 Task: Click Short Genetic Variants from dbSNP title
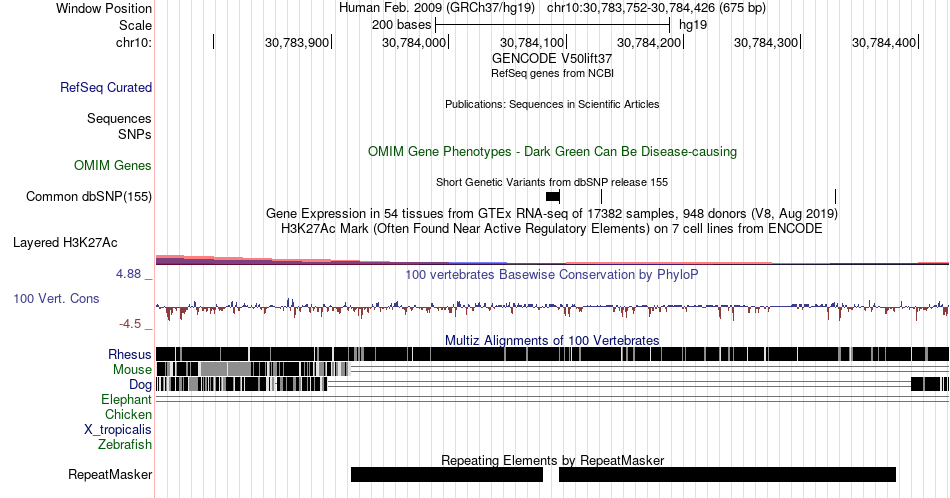(x=552, y=182)
